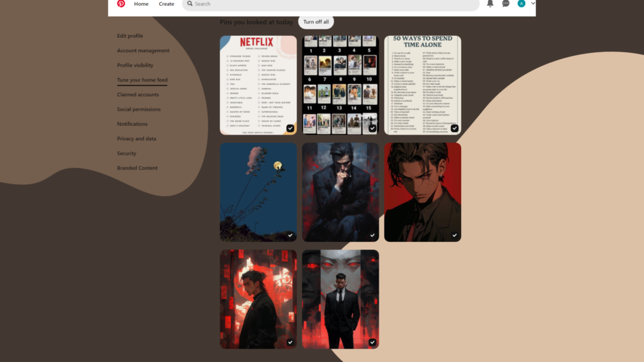Image resolution: width=644 pixels, height=362 pixels.
Task: Uncheck the 50 Ways to Spend Time Alone pin
Action: 454,128
